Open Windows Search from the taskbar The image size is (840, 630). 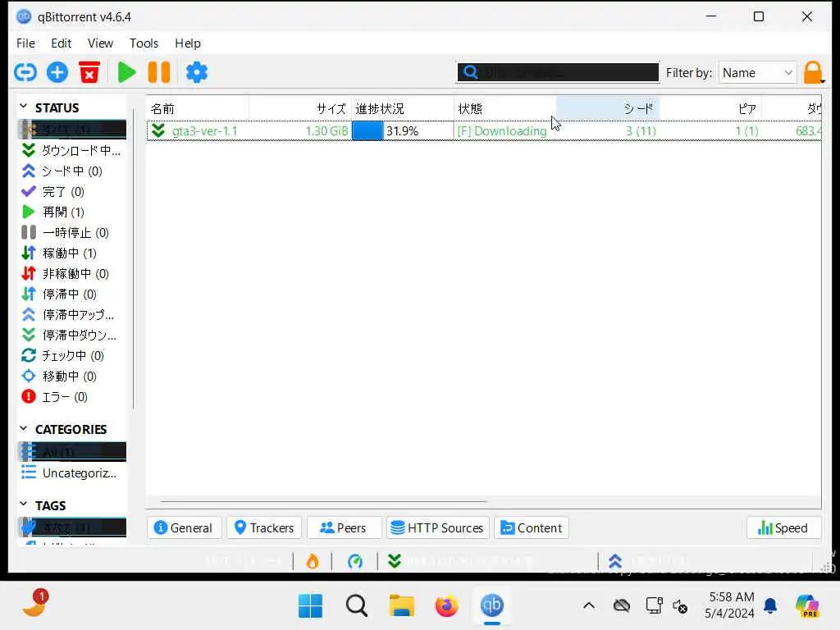click(x=356, y=606)
